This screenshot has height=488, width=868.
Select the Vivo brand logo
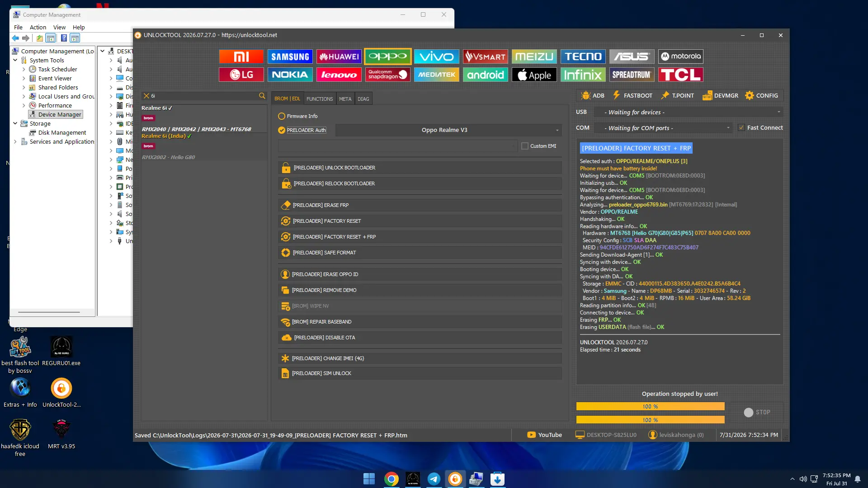click(x=437, y=56)
